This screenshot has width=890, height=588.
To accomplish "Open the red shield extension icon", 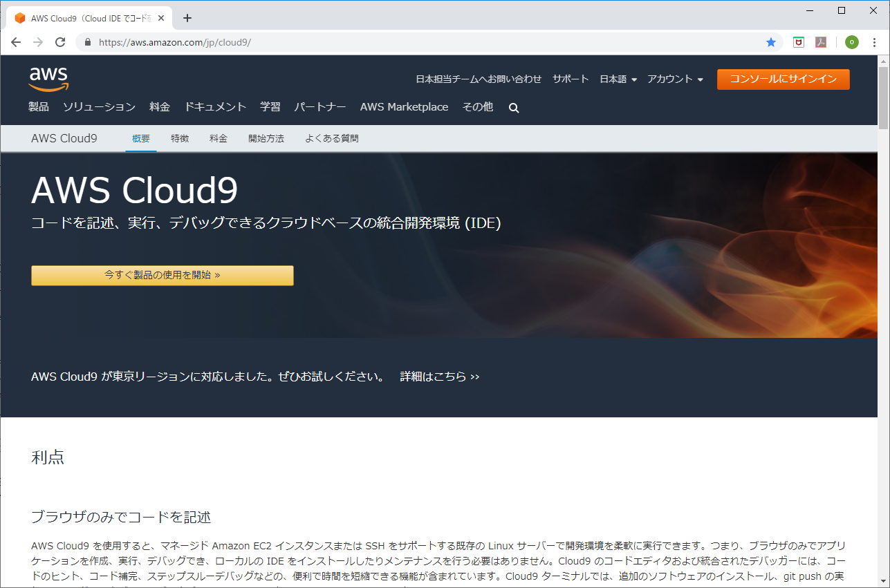I will point(798,42).
